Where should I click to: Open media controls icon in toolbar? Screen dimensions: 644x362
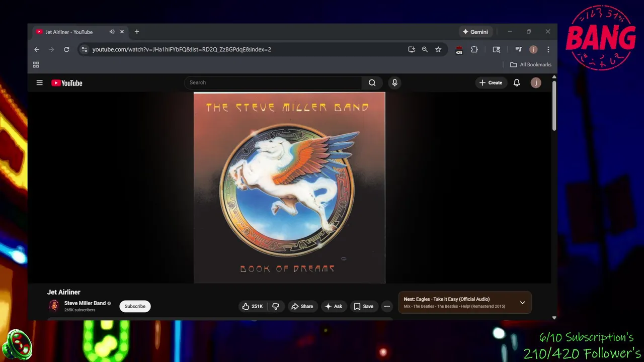click(x=519, y=49)
